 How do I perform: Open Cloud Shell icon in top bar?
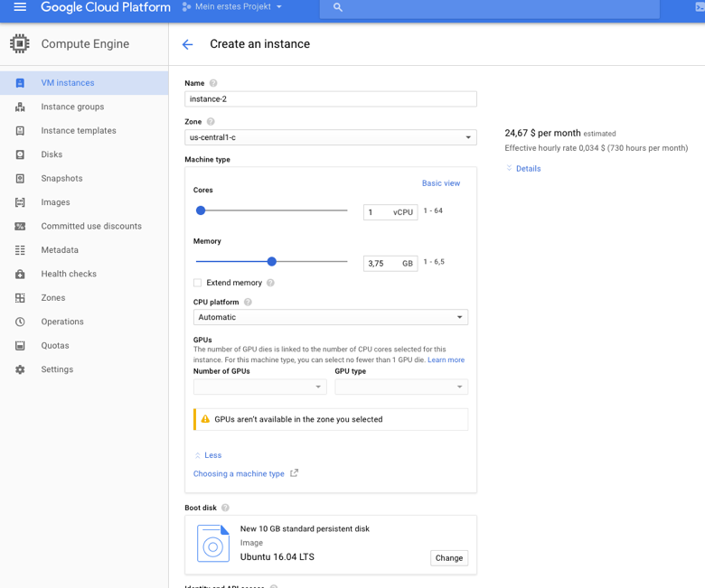tap(700, 7)
